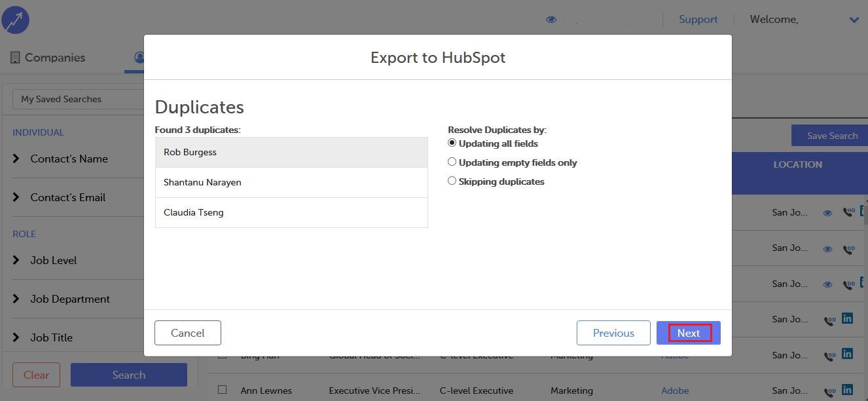Click the eye icon beside the HQ phone
868x401 pixels.
828,213
